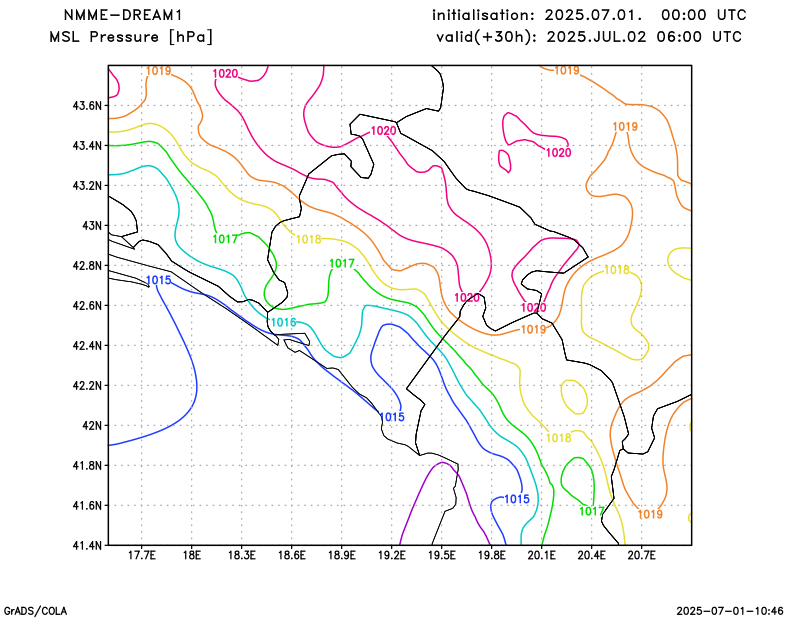Click the 43.2N latitude axis label
Viewport: 800px width, 618px height.
pos(88,186)
